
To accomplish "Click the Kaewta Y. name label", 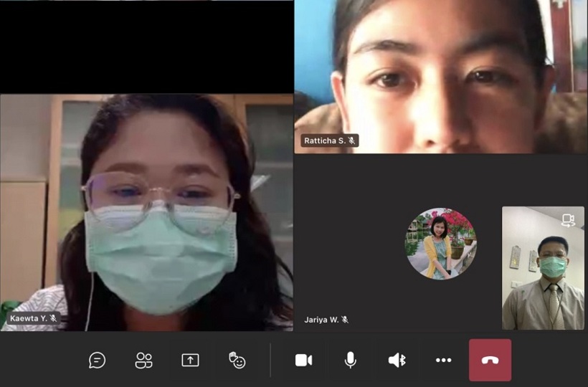I will point(29,318).
